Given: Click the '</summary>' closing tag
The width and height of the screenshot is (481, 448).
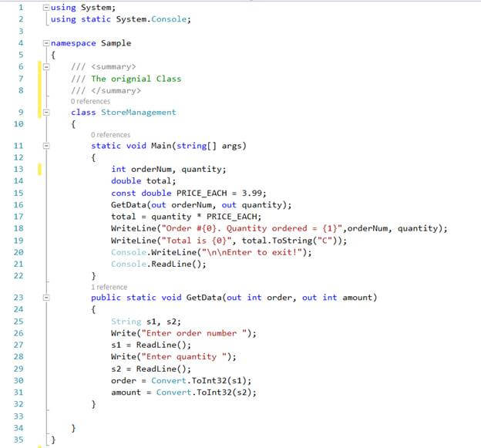Looking at the screenshot, I should 116,90.
